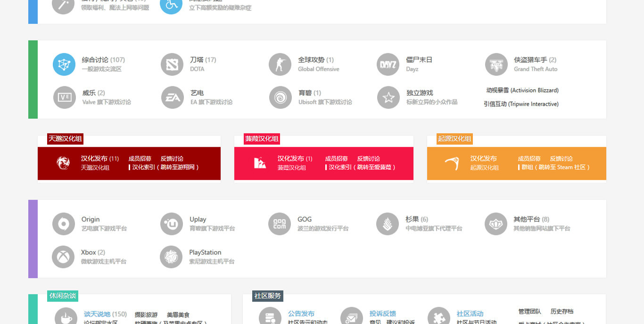Click the 起源汉化组 crowbar logo icon
Screen dimensions: 644x324
452,163
